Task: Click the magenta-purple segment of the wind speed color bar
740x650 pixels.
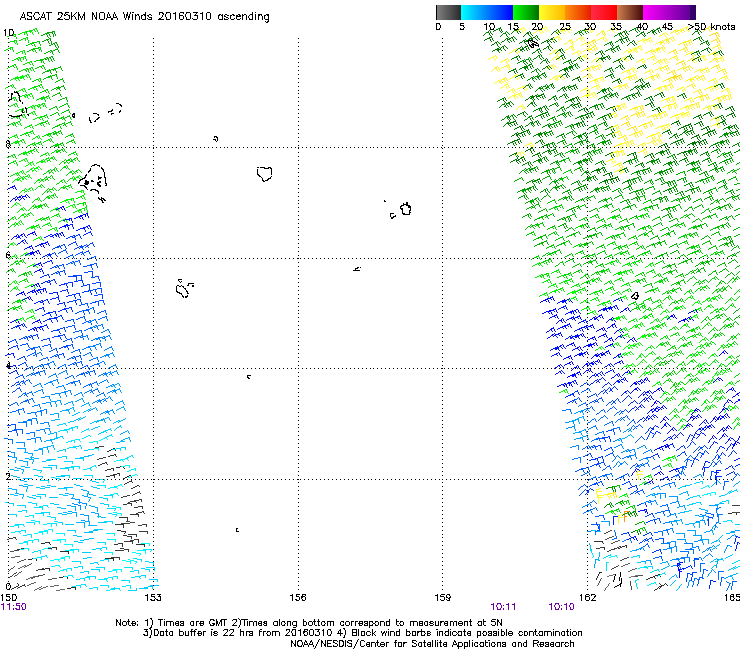Action: (669, 12)
